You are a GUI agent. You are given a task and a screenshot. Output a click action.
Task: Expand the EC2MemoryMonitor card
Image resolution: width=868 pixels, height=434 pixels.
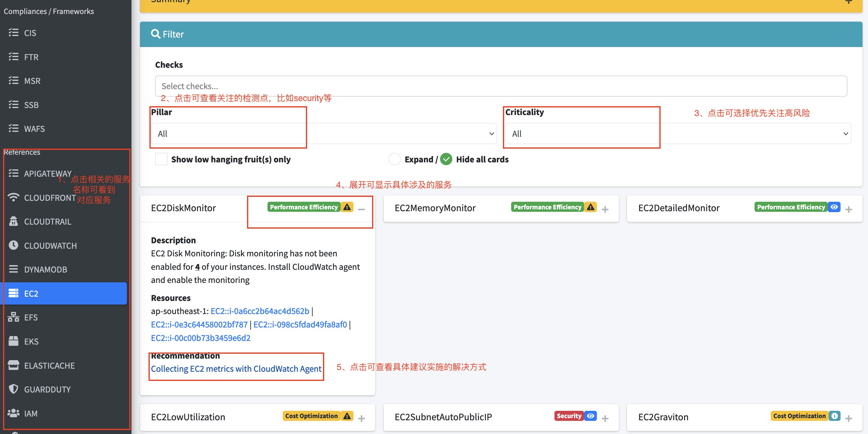[605, 209]
